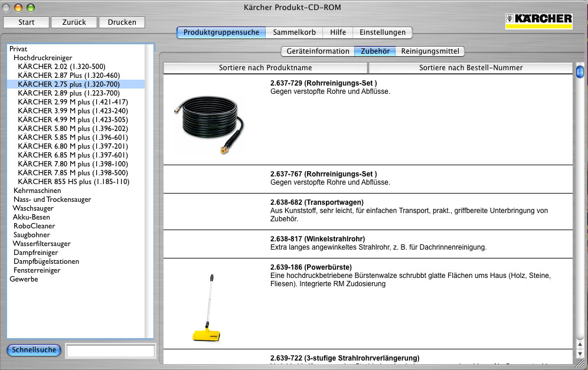
Task: Click the Winkelstrahlrohr description text
Action: click(x=378, y=247)
